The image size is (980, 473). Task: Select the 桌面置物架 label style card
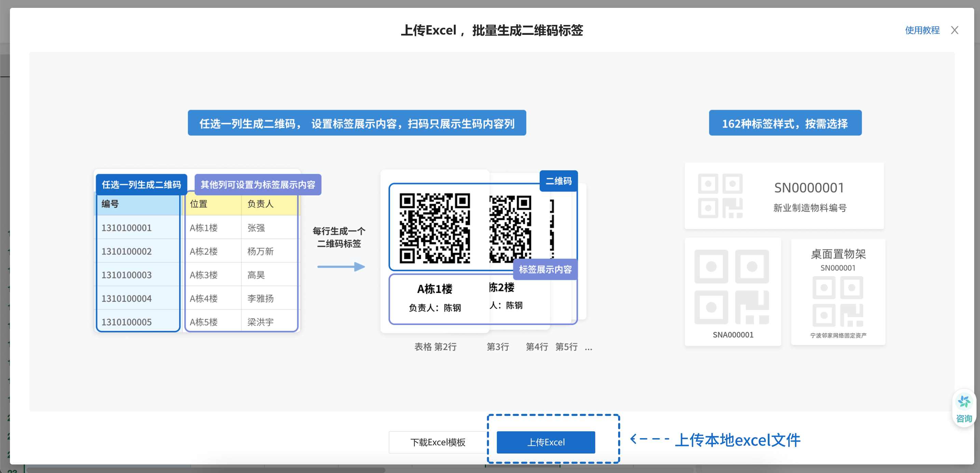coord(838,292)
